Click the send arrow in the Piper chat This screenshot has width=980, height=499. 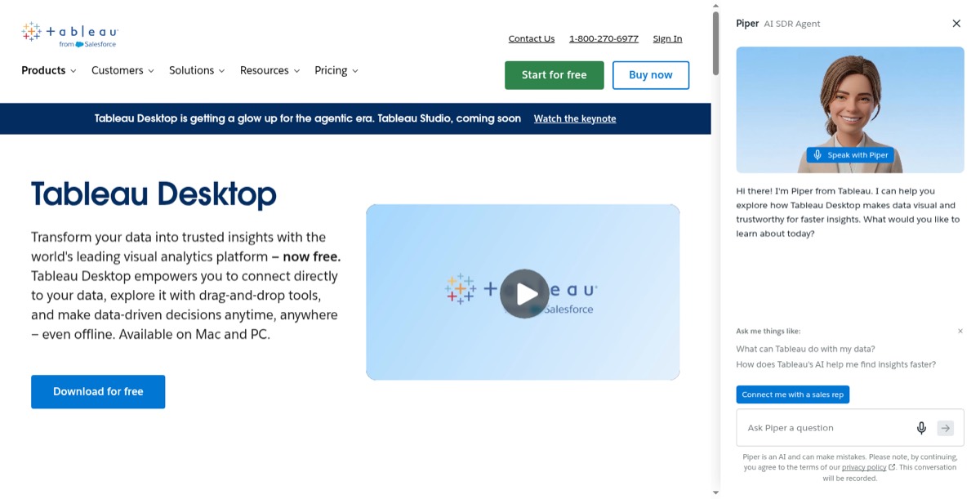945,428
